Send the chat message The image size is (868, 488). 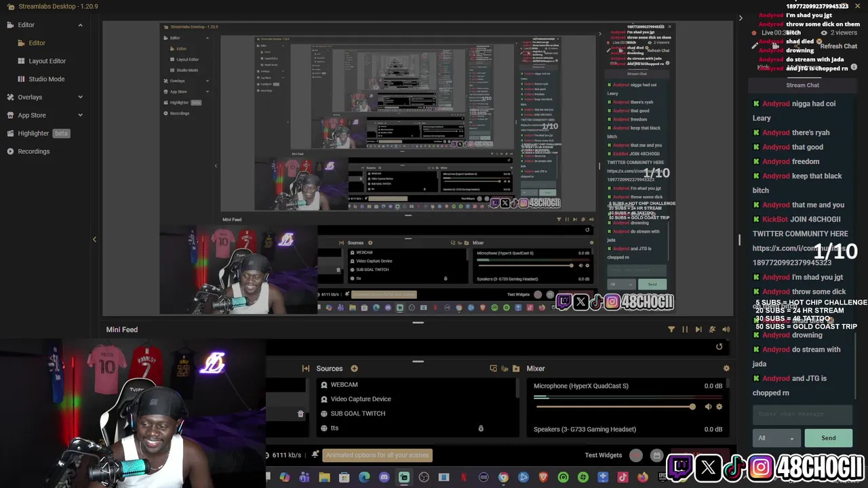point(829,438)
